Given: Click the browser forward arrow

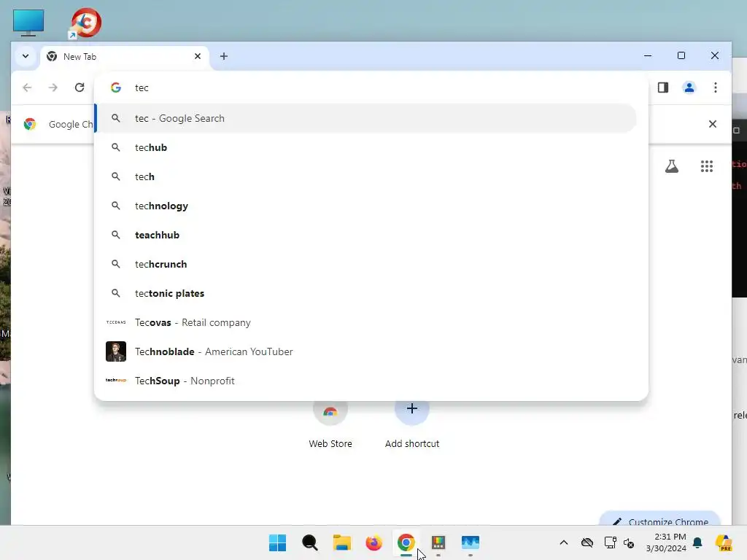Looking at the screenshot, I should (53, 87).
